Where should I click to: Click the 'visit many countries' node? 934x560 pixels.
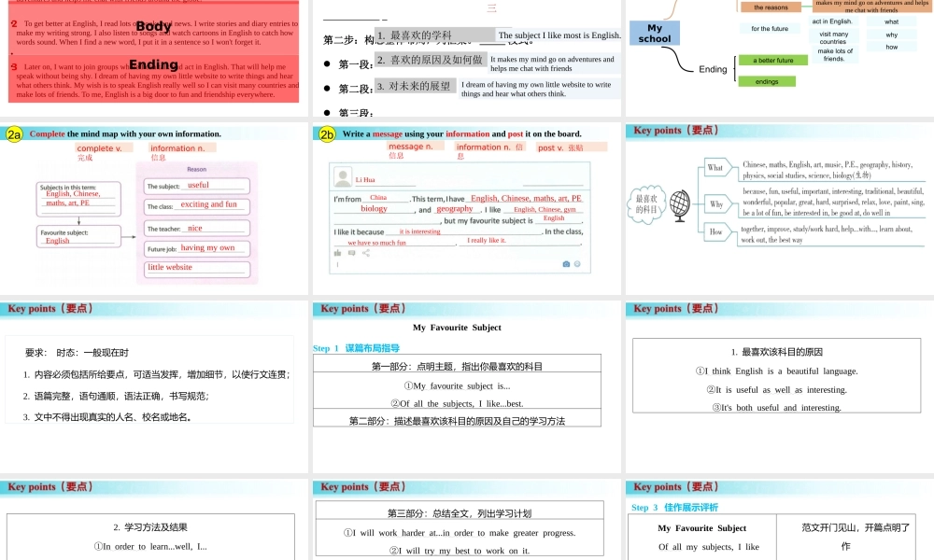(x=833, y=37)
